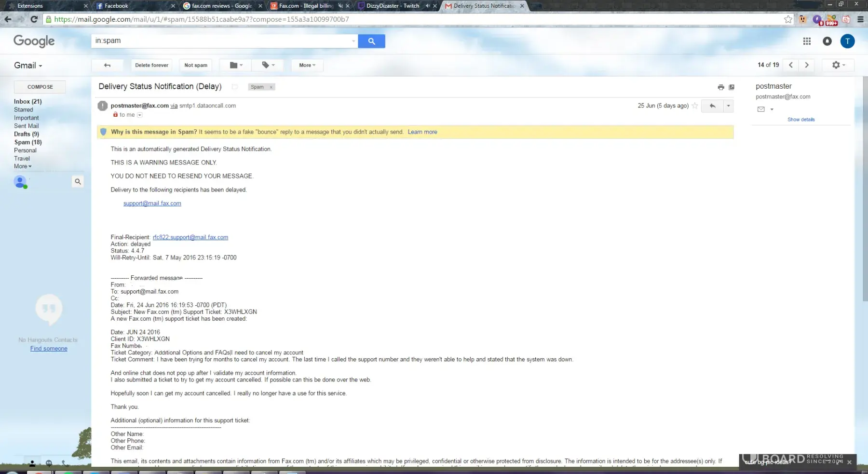Mark message as Not spam

(196, 65)
